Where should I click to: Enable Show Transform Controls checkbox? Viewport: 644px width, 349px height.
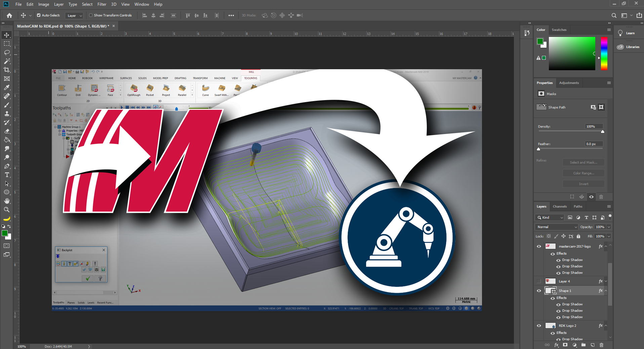(91, 15)
